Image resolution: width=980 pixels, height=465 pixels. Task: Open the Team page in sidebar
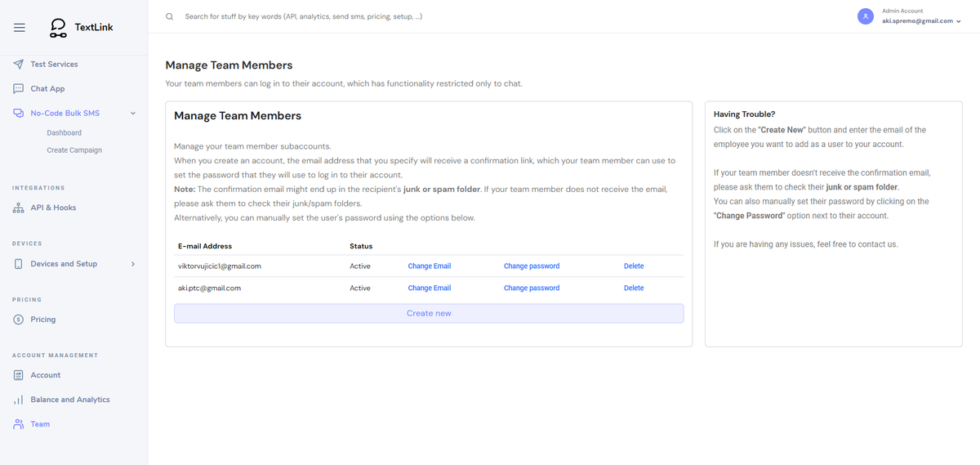tap(40, 424)
